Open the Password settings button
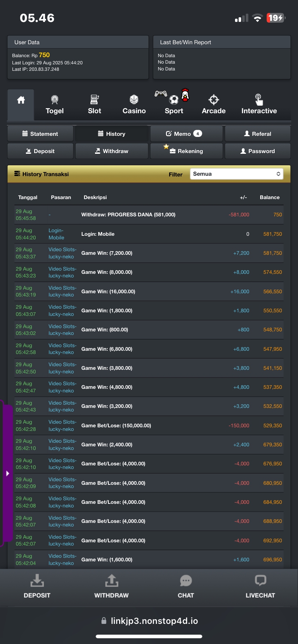Viewport: 298px width, 644px height. (257, 151)
